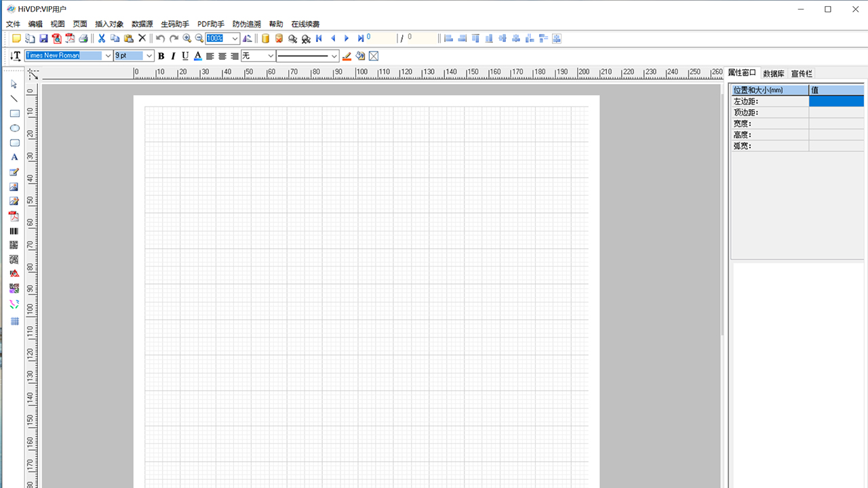The image size is (868, 488).
Task: Delete the selection with the X icon
Action: (x=142, y=39)
